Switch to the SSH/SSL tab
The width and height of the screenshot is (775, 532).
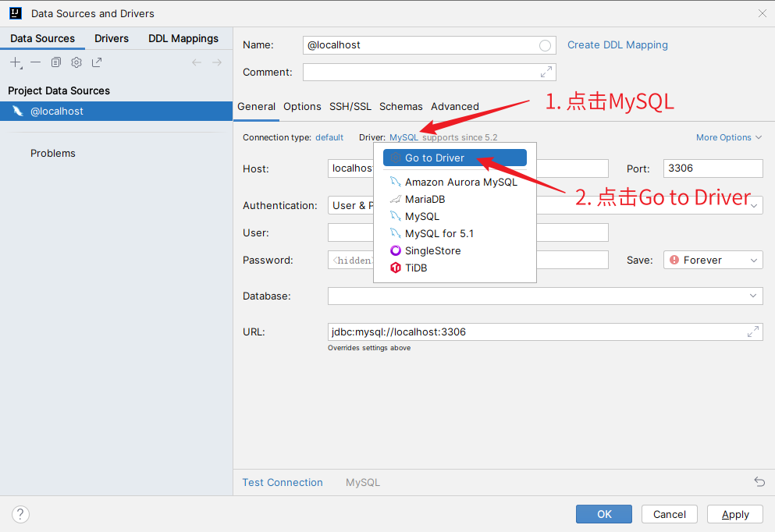[x=350, y=106]
